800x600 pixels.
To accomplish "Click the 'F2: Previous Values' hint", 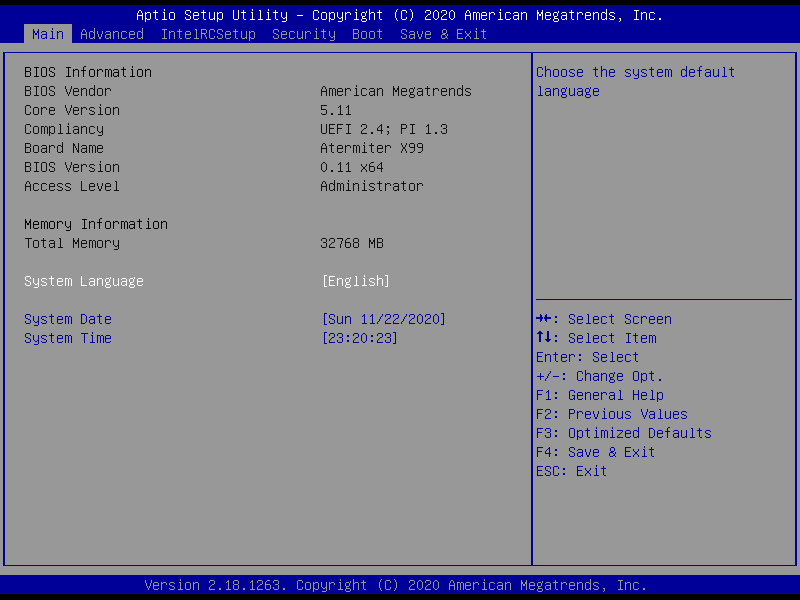I will point(612,414).
